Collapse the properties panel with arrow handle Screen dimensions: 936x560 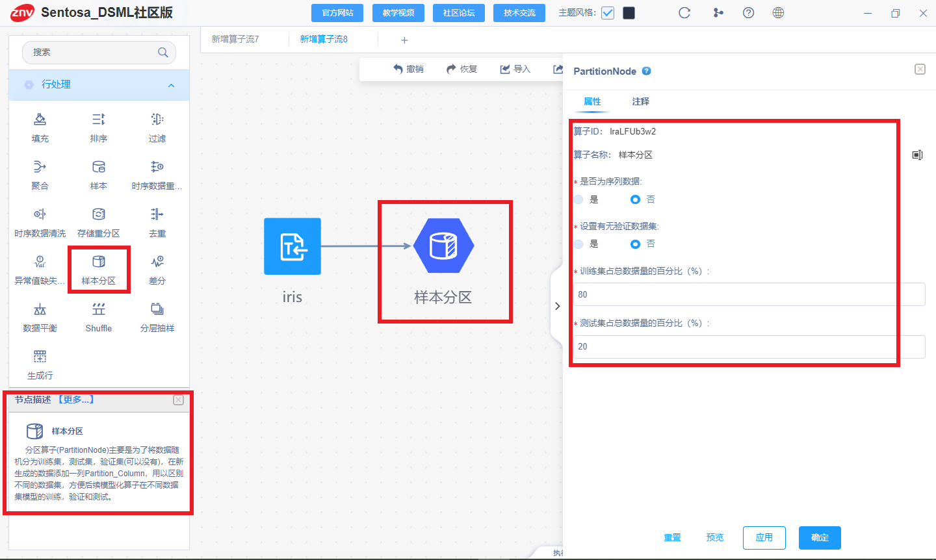coord(557,306)
